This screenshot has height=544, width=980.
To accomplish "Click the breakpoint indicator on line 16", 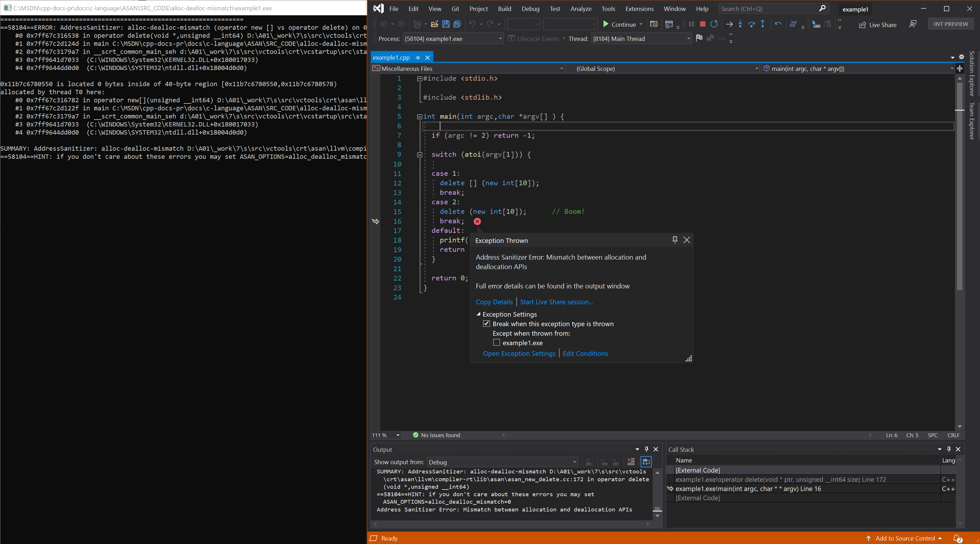I will tap(476, 221).
